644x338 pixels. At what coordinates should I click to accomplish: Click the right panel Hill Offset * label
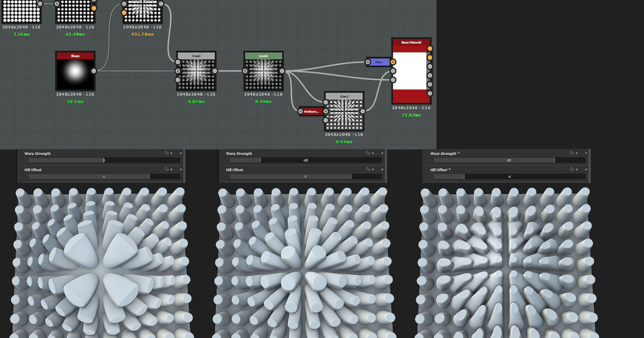(x=440, y=170)
